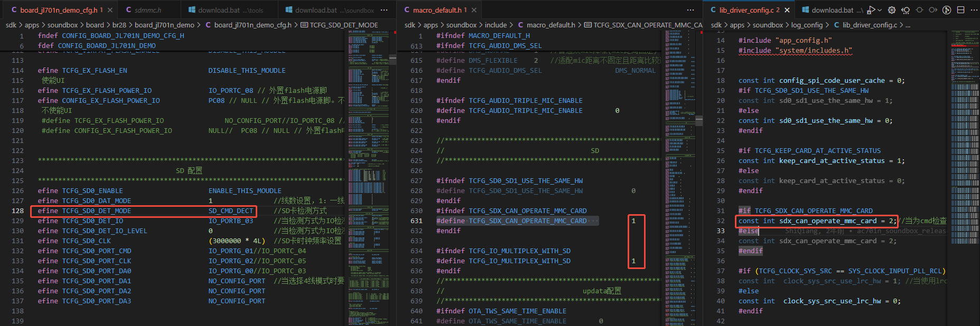Screen dimensions: 980x326
Task: Expand the include breadcrumb segment
Action: (x=496, y=25)
